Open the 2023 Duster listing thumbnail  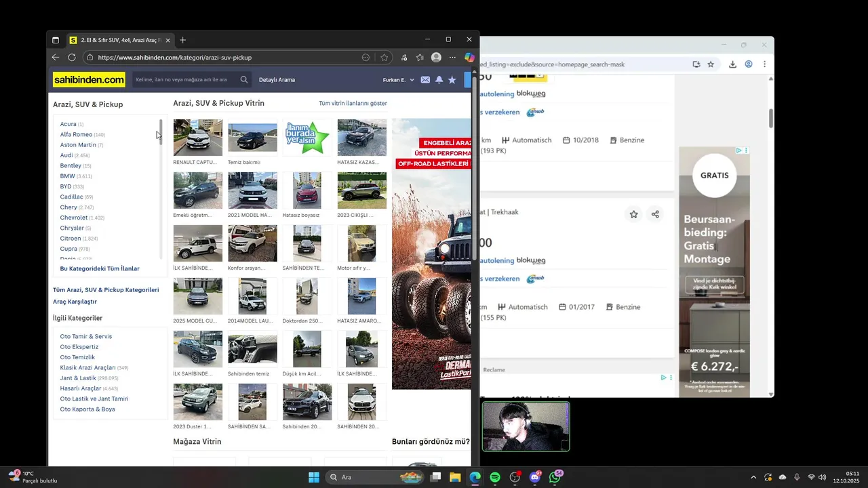click(x=198, y=402)
